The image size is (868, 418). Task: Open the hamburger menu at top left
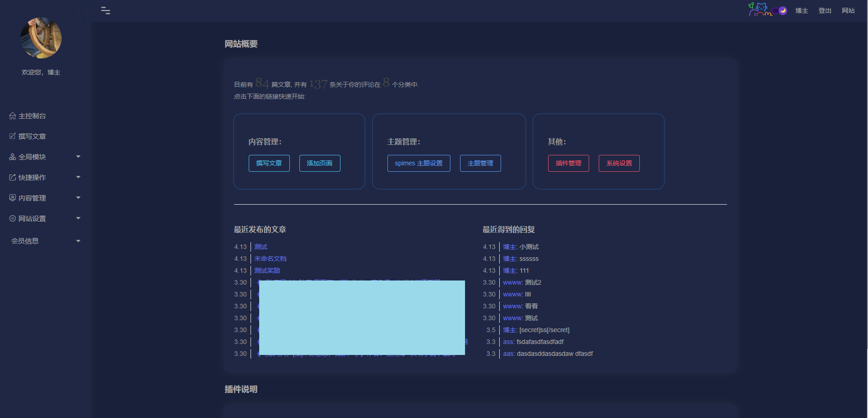click(105, 10)
